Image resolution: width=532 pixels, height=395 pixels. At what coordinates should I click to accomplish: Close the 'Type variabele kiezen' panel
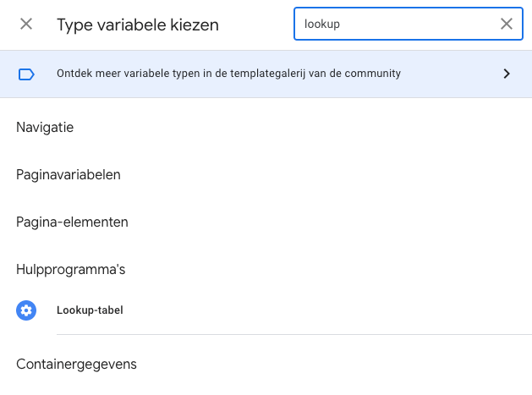click(26, 25)
